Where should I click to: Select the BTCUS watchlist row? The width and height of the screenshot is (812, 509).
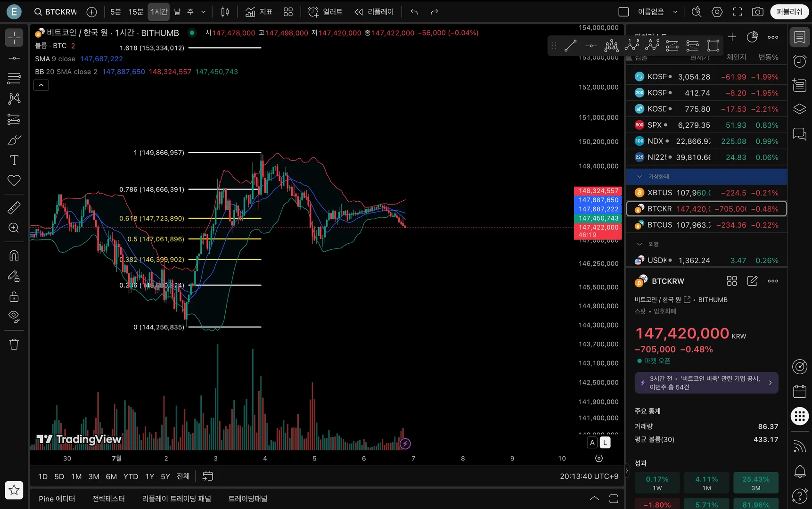pyautogui.click(x=706, y=225)
